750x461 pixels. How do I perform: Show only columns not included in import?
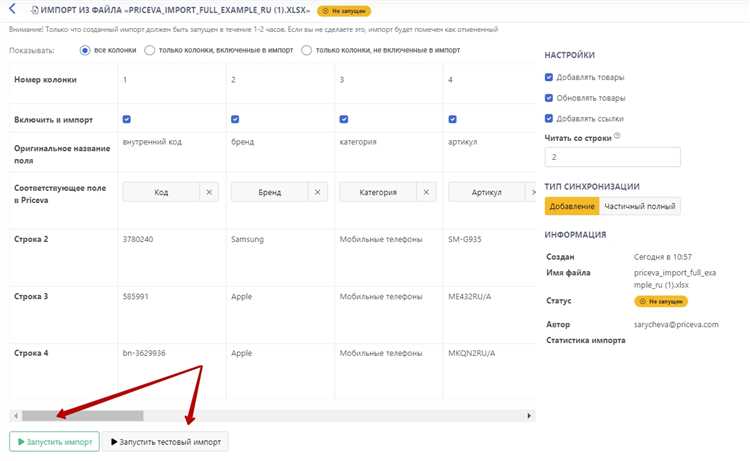(x=307, y=49)
